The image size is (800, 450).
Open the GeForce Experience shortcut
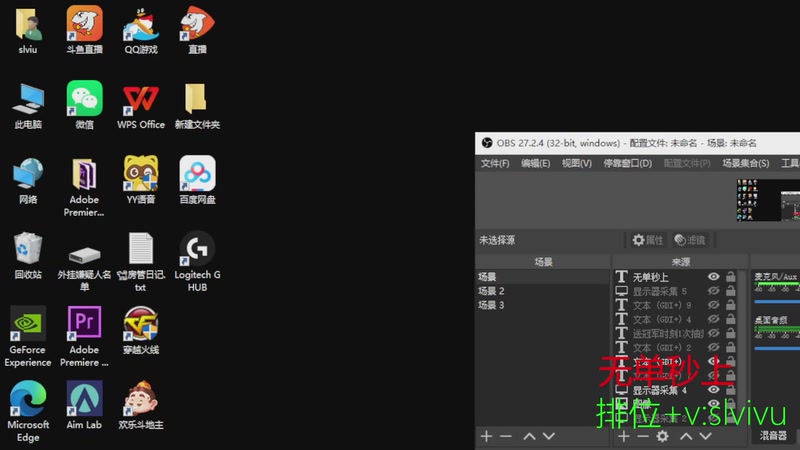click(x=28, y=336)
